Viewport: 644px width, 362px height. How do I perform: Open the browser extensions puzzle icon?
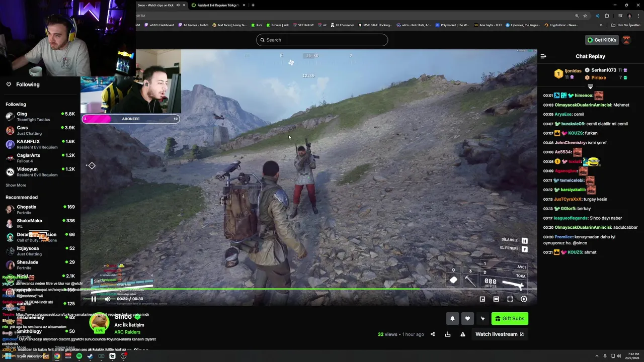click(x=607, y=16)
